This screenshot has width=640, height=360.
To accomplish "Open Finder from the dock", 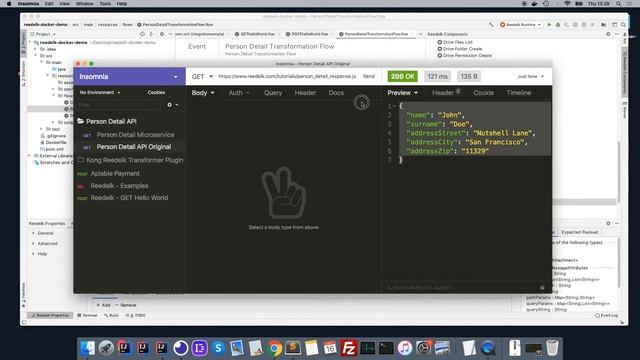I will coord(87,348).
